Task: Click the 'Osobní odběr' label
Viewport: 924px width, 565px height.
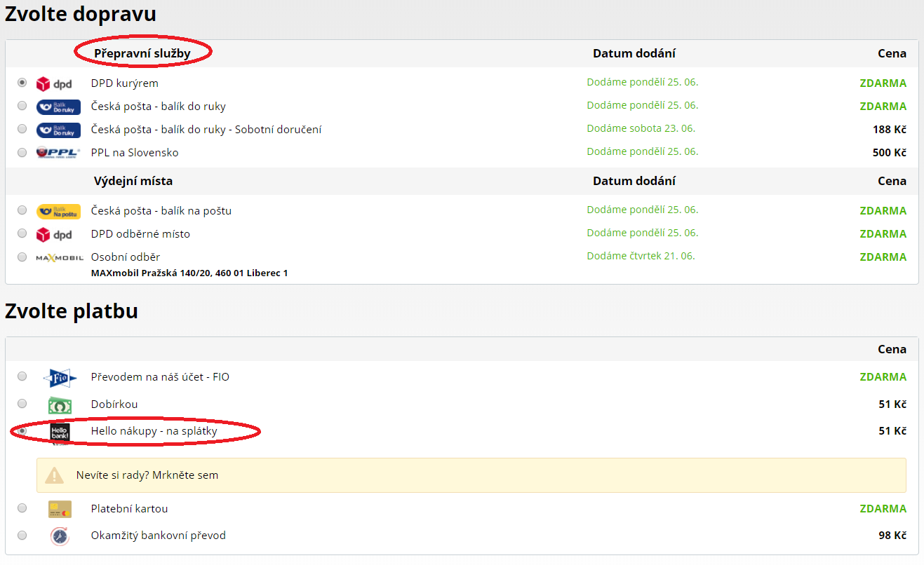Action: (126, 257)
